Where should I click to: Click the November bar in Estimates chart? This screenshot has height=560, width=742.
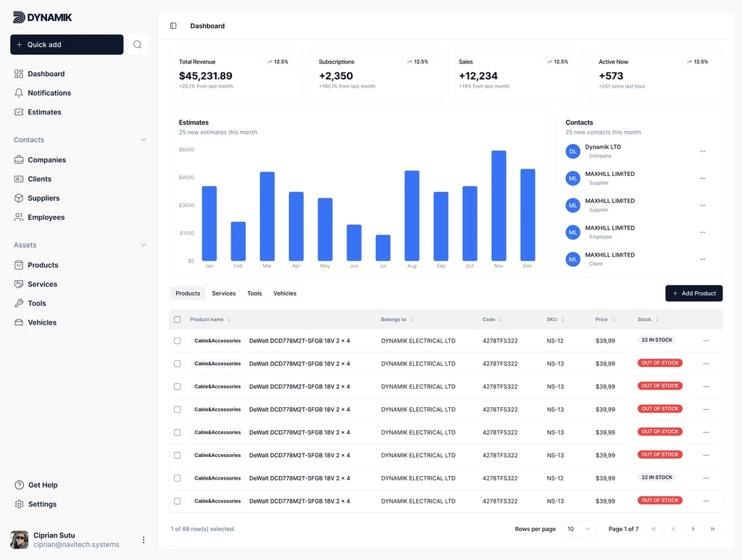[499, 206]
